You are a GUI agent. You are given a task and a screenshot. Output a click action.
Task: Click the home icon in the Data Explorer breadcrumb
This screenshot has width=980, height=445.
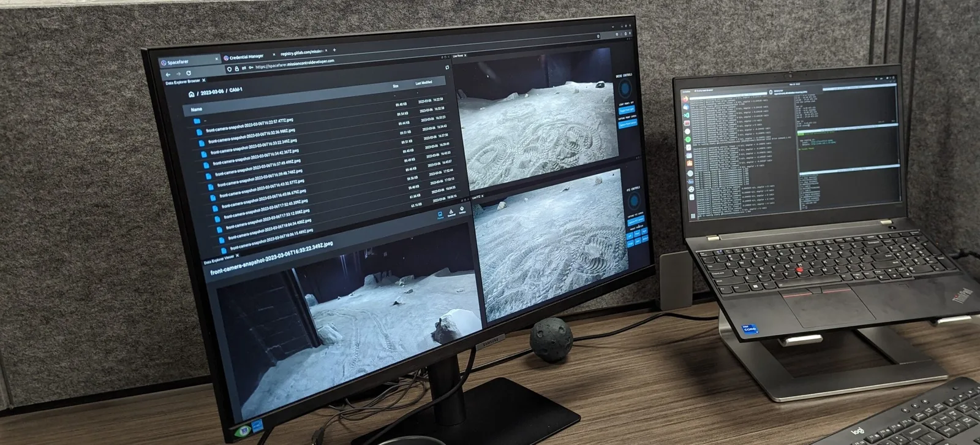coord(192,94)
